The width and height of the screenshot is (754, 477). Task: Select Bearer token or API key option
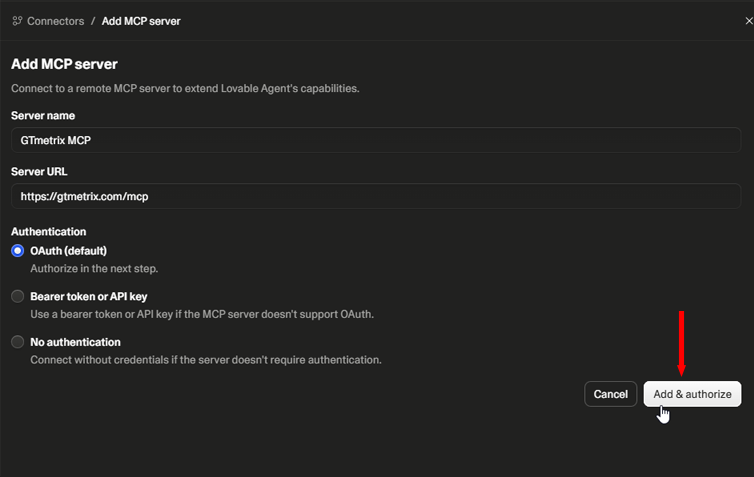(18, 296)
